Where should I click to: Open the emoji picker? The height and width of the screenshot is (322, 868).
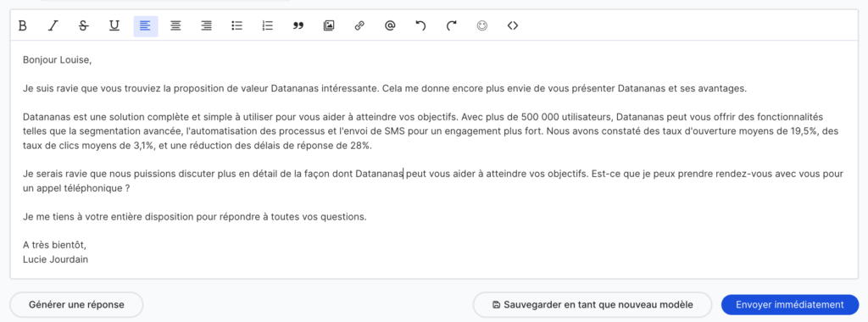click(482, 25)
